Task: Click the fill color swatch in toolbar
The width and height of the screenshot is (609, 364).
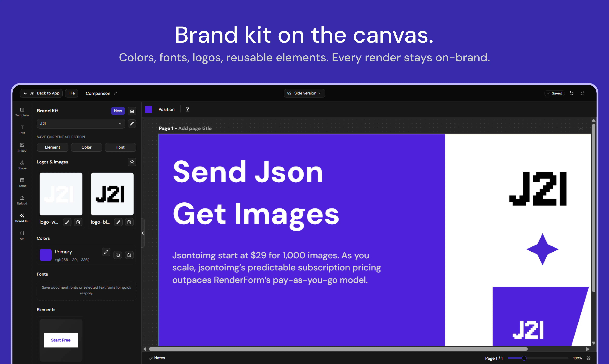Action: click(148, 109)
